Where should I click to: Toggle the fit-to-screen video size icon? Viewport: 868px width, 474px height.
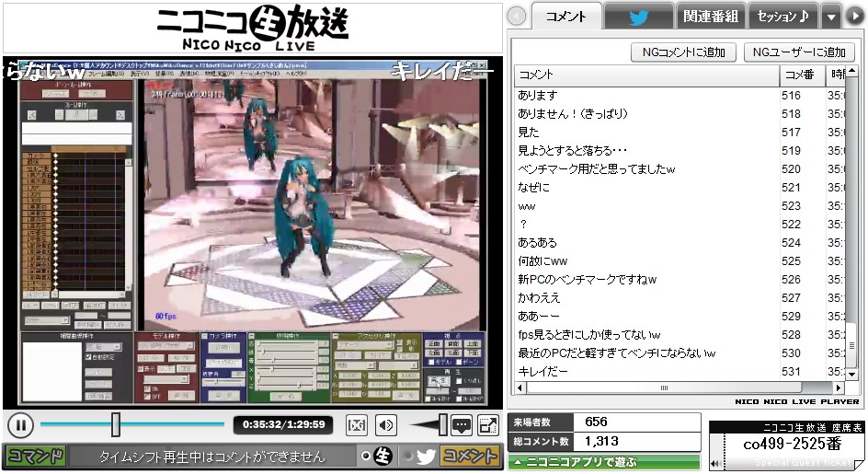click(357, 426)
